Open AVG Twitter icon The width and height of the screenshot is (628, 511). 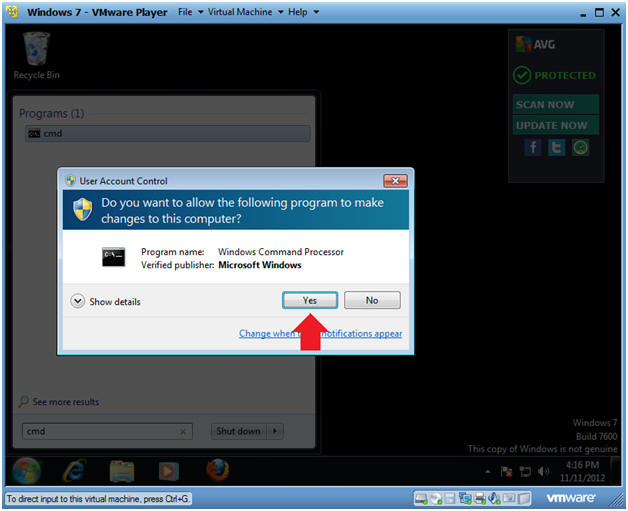tap(557, 148)
